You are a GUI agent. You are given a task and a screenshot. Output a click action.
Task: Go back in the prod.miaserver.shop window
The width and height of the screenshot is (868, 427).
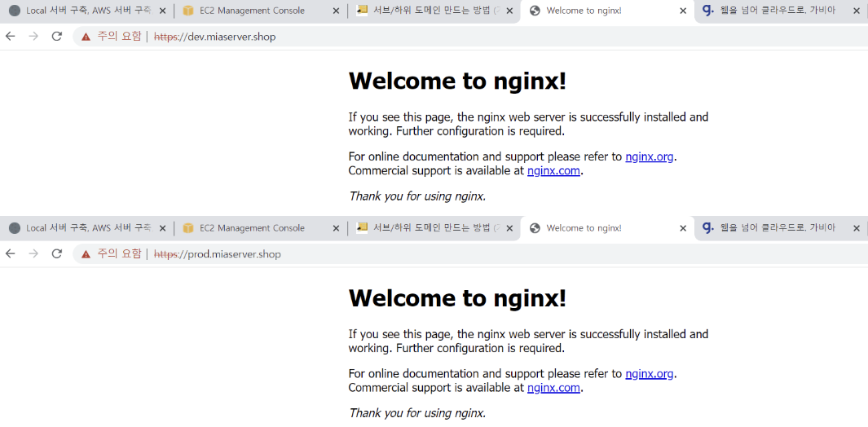10,253
